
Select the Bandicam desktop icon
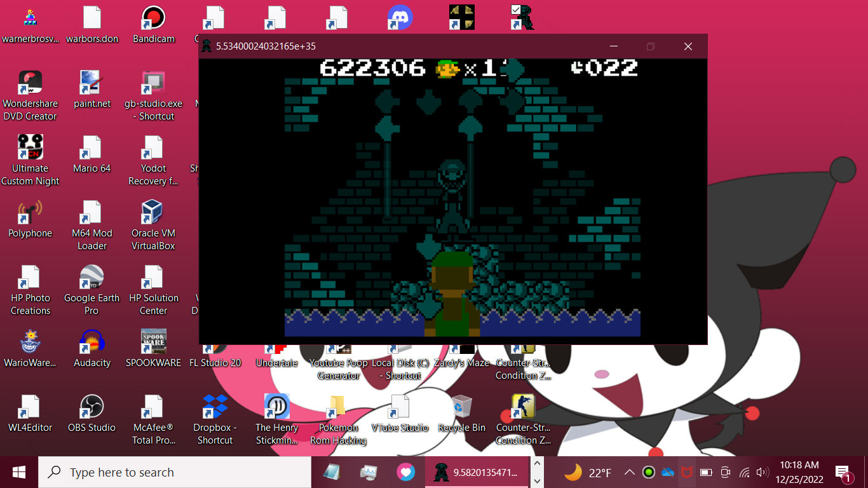coord(153,25)
